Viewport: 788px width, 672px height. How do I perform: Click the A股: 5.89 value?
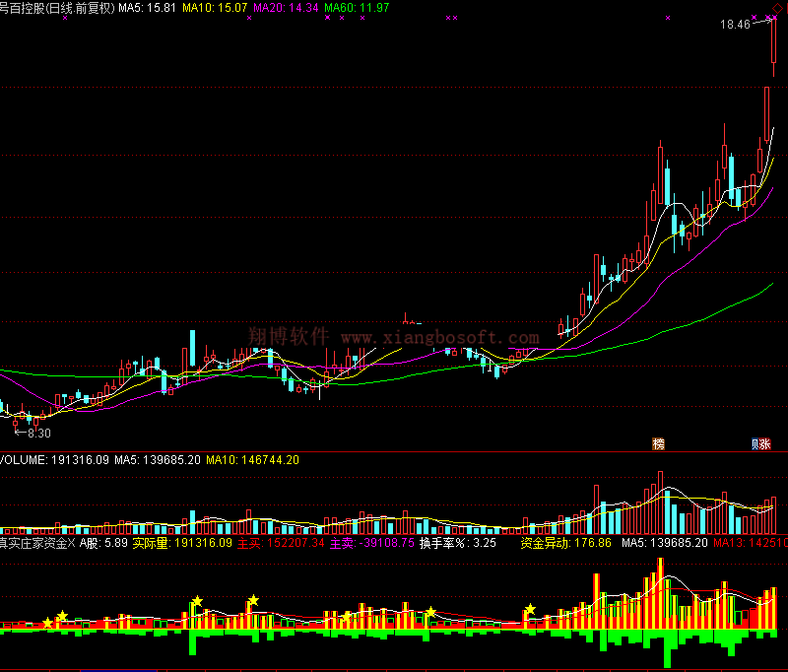point(103,543)
